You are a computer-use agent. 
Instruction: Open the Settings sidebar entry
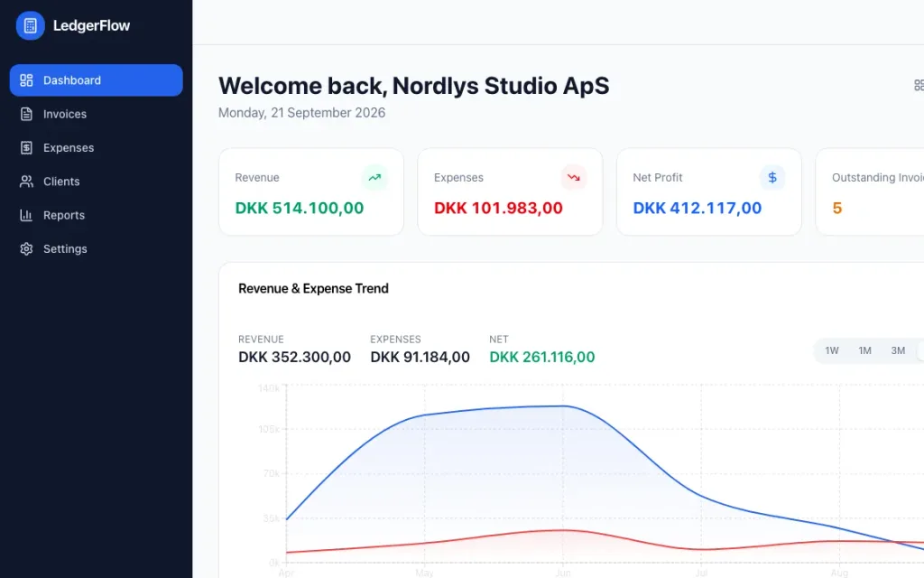tap(96, 249)
